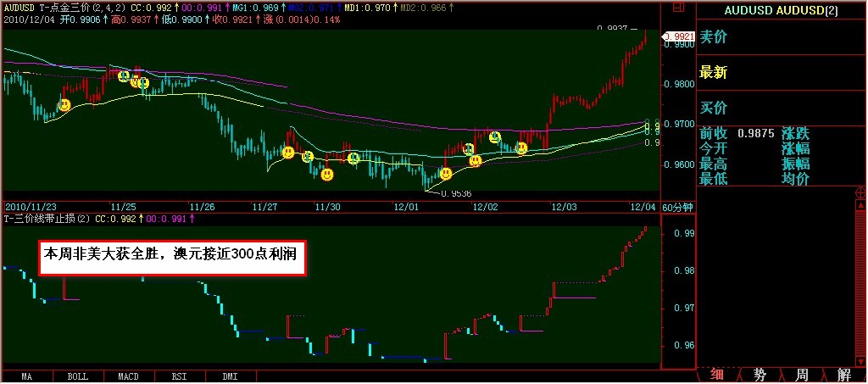Click the 涨幅 percent change label

click(795, 148)
